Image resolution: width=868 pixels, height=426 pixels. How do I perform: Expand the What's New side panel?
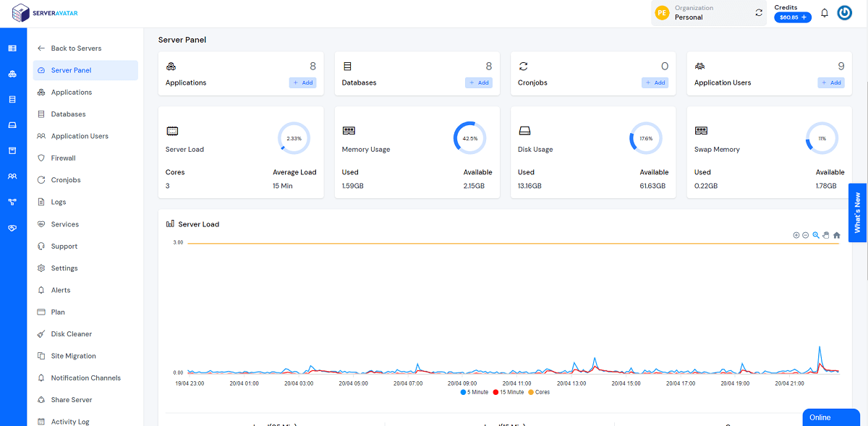857,213
